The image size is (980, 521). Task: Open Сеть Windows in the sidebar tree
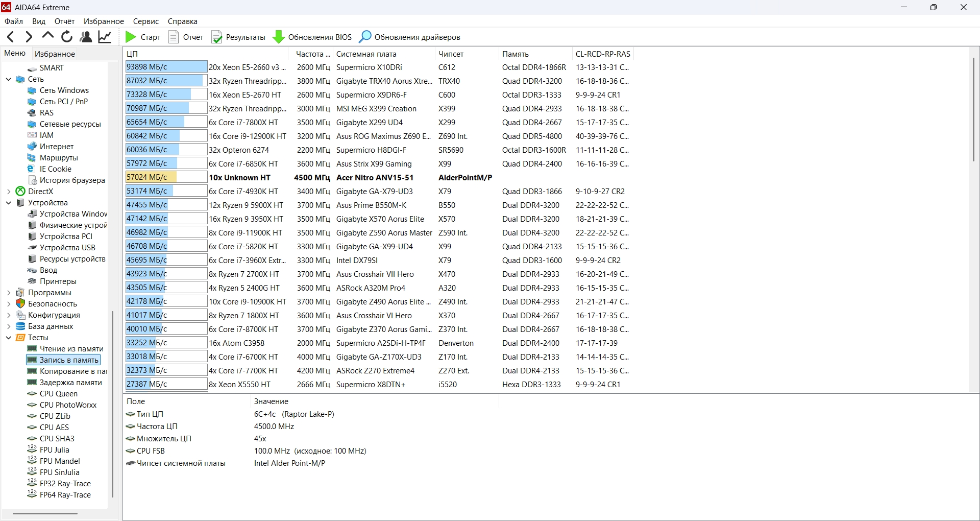[58, 90]
